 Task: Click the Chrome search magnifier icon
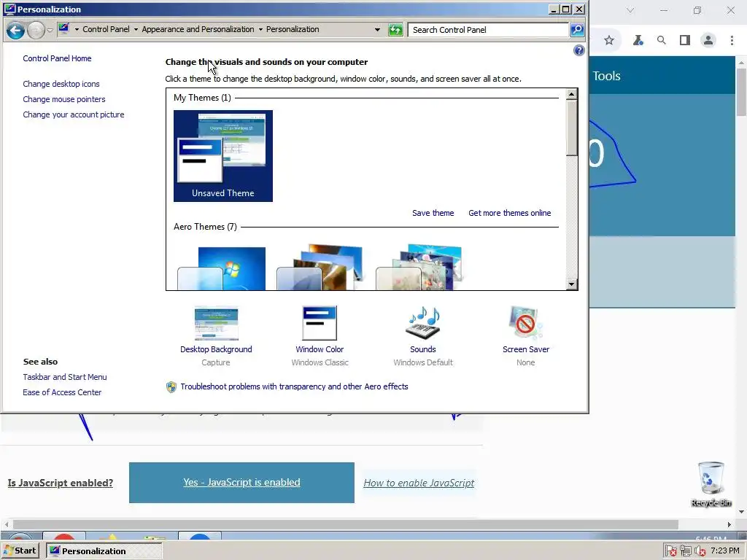tap(661, 41)
